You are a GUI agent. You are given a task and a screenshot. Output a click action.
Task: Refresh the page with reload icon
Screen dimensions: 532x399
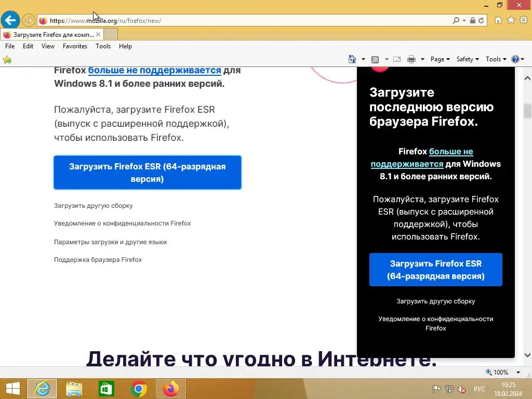pyautogui.click(x=481, y=20)
